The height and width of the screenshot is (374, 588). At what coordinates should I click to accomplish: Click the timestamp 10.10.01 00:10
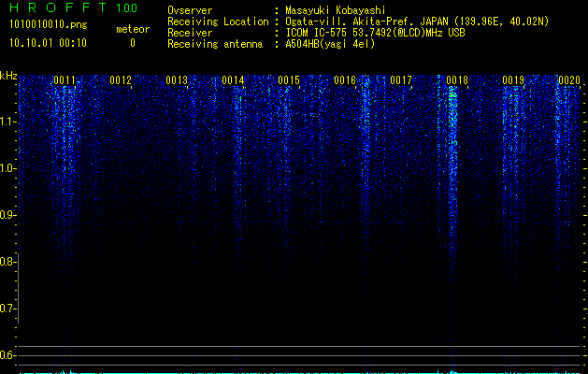pos(48,43)
